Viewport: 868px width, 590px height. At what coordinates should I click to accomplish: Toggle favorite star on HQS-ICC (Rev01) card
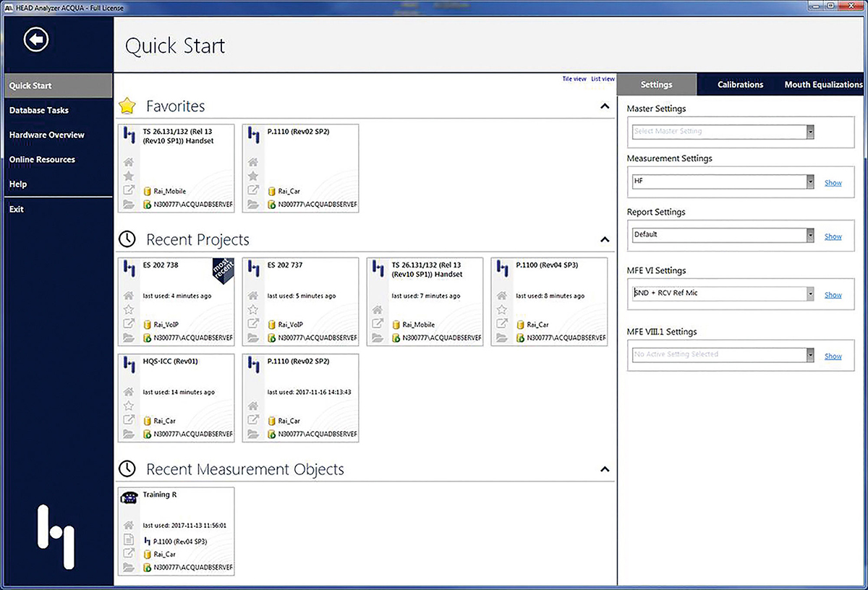pos(129,406)
